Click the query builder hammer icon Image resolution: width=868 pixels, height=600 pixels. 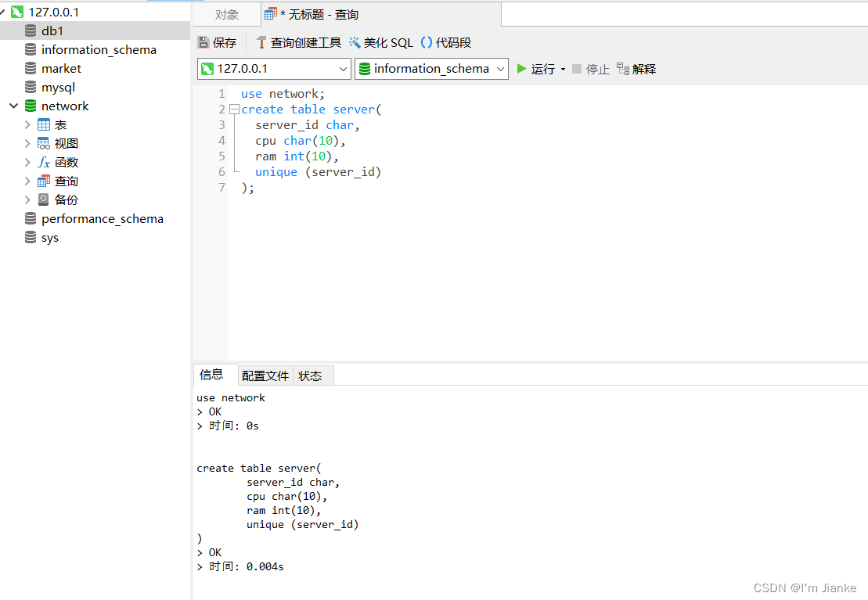261,42
